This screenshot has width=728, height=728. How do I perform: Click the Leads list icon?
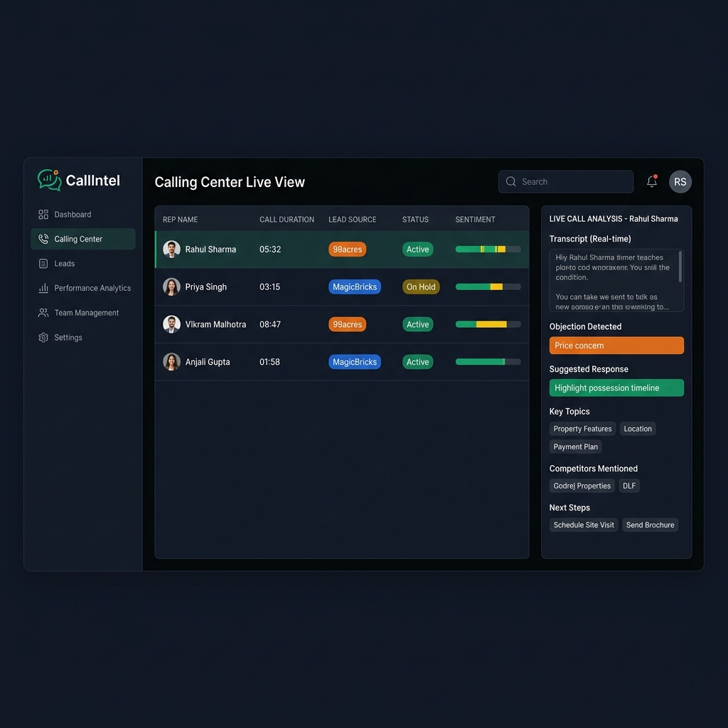tap(43, 264)
